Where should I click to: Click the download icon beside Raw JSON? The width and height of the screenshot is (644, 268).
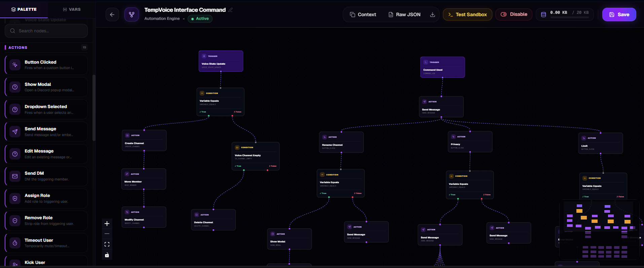432,14
